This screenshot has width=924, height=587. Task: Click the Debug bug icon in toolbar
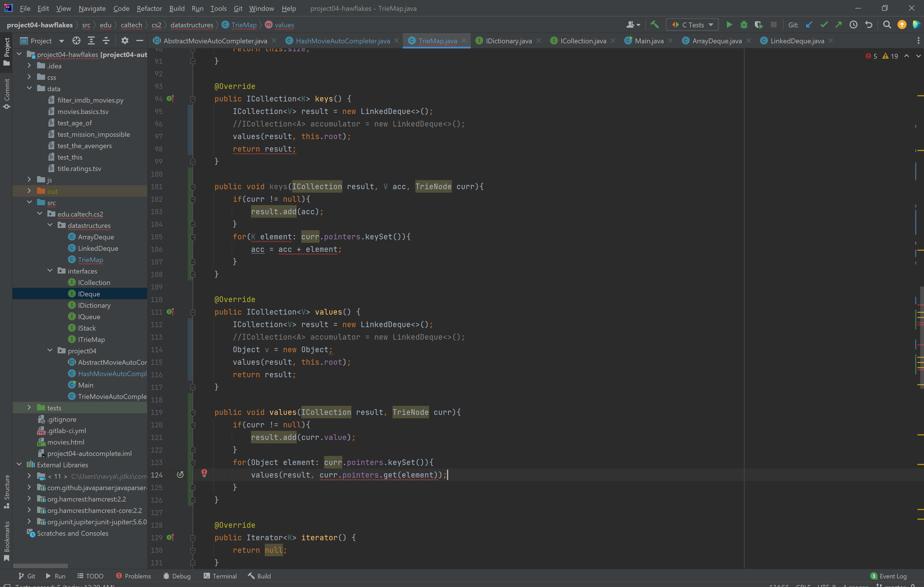744,25
